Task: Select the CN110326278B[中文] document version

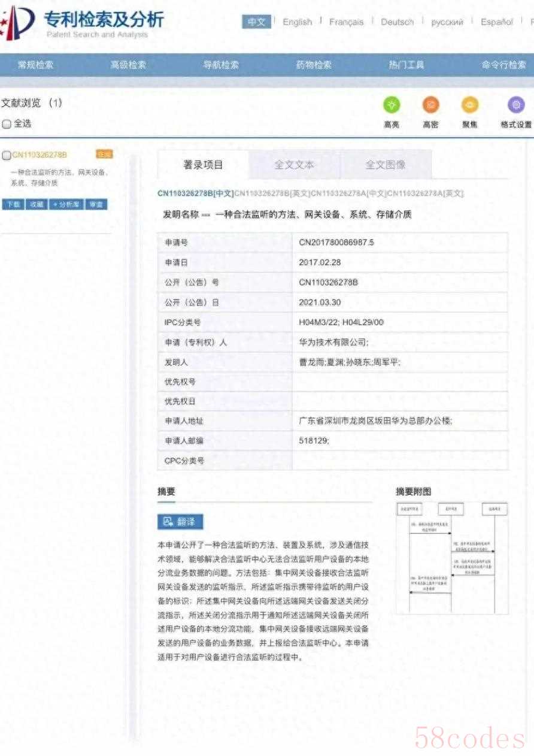Action: tap(195, 193)
